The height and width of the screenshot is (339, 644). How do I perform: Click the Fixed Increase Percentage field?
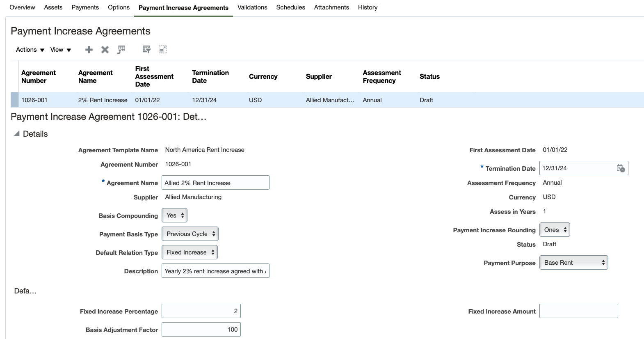pyautogui.click(x=201, y=311)
